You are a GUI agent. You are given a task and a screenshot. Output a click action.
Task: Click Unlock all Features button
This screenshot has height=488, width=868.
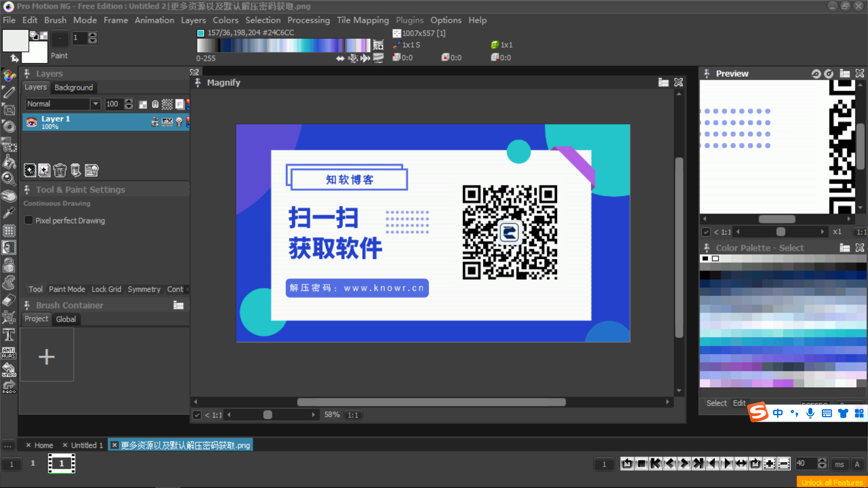(832, 482)
